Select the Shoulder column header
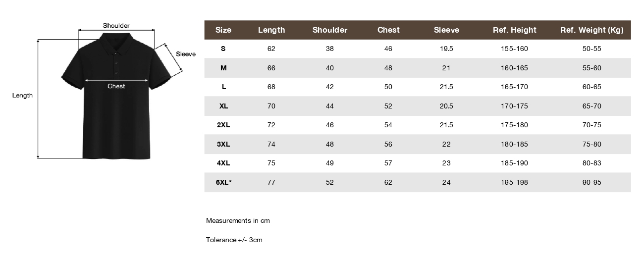Viewport: 644px width, 260px height. pos(330,30)
